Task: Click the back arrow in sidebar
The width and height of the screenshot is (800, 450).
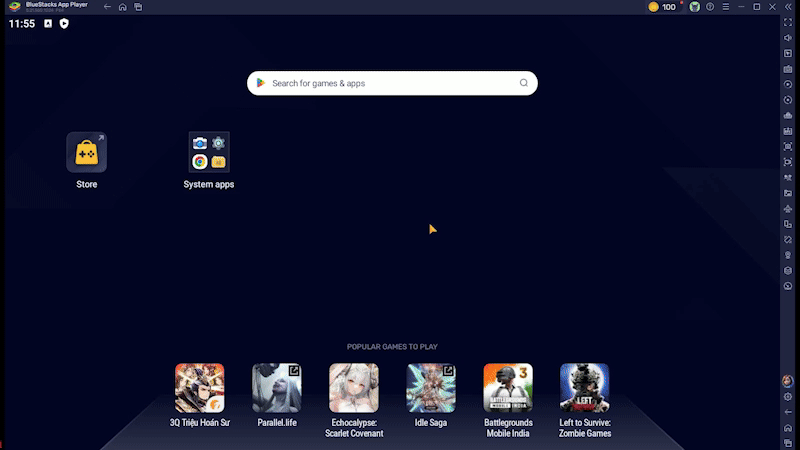Action: coord(788,412)
